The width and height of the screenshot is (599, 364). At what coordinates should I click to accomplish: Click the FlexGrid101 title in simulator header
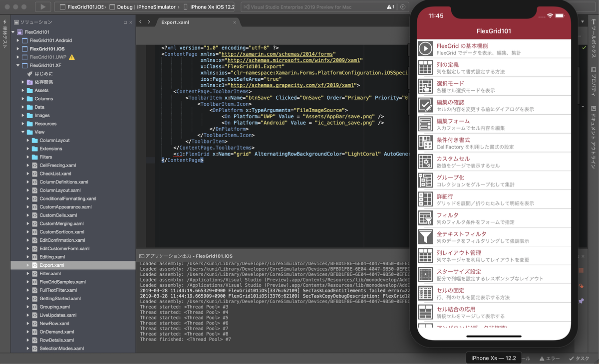click(x=494, y=31)
